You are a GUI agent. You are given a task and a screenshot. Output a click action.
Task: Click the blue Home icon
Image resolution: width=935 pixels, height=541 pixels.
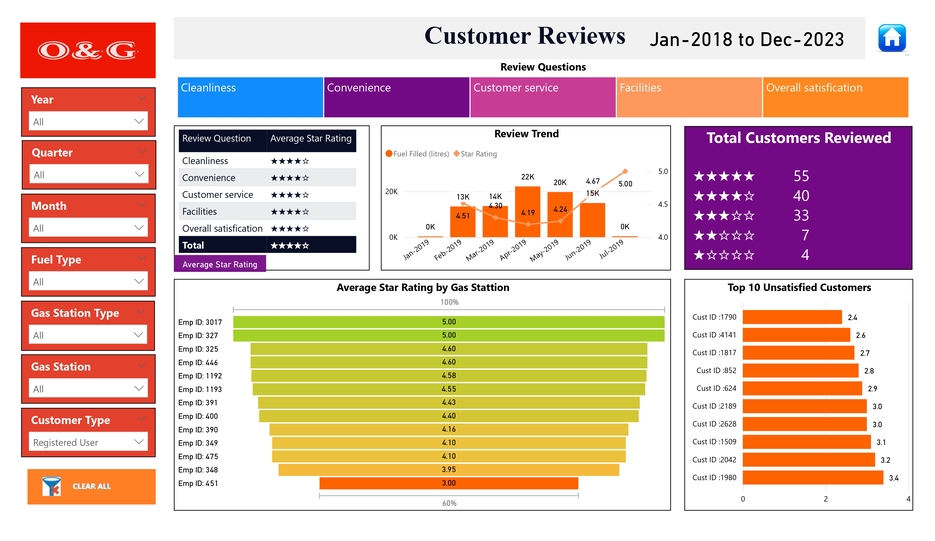click(x=891, y=38)
